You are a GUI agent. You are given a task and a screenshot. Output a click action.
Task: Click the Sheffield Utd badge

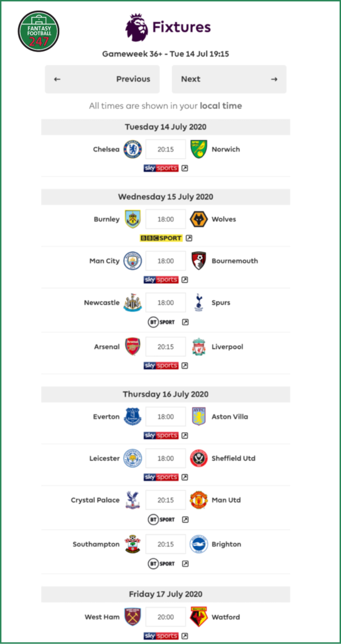199,458
